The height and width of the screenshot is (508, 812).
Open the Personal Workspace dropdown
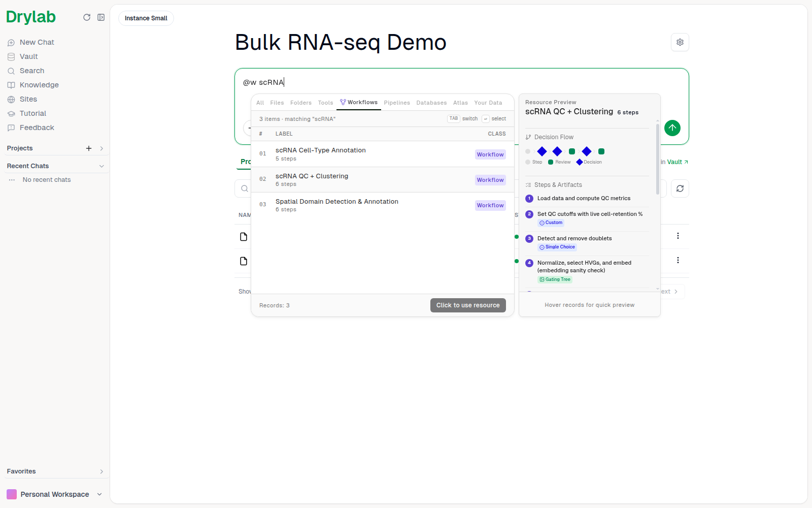[x=54, y=494]
